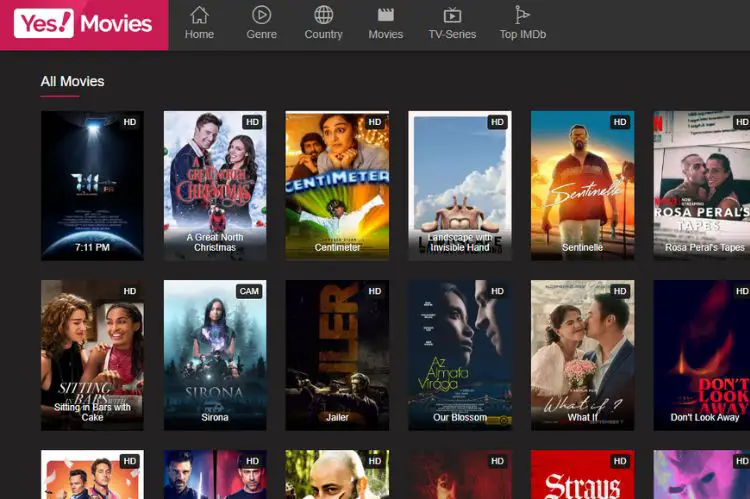Click the Yes! Movies logo

point(83,23)
